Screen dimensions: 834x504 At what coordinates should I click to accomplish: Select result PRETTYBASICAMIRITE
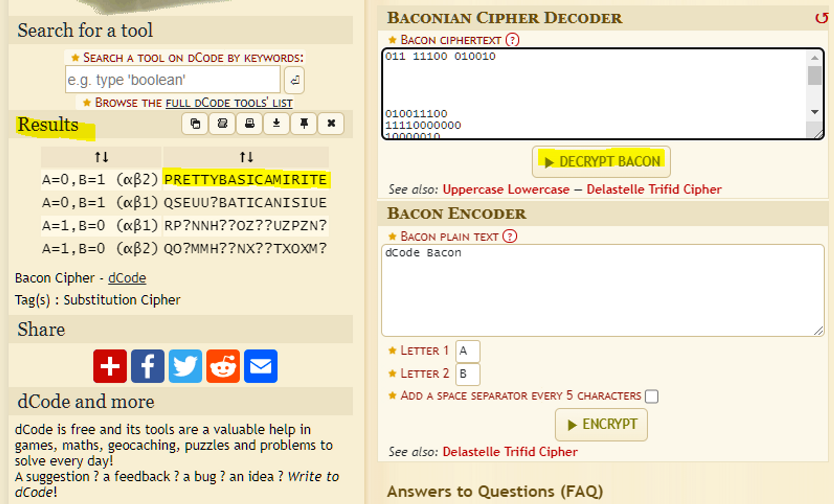pyautogui.click(x=245, y=180)
